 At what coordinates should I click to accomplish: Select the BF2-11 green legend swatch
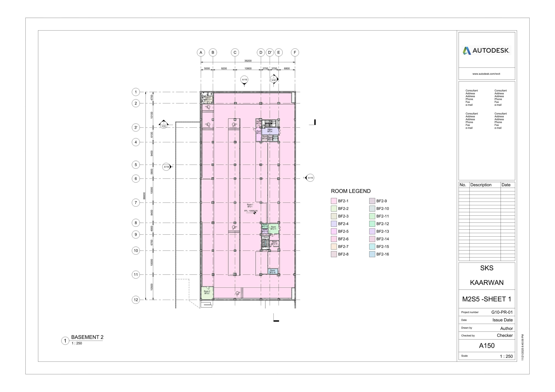[x=372, y=216]
